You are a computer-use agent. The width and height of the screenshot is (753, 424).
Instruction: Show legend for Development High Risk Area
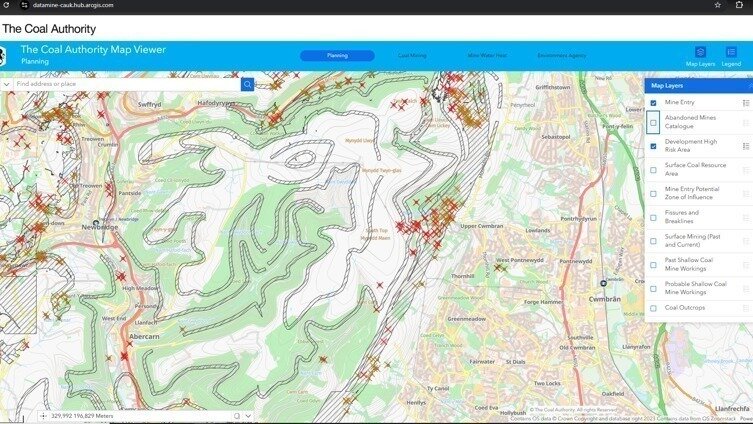click(x=746, y=146)
